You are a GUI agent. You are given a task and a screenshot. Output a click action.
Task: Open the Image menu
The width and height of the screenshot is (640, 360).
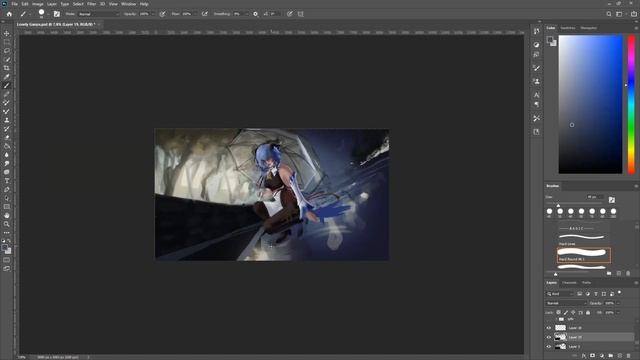click(38, 4)
